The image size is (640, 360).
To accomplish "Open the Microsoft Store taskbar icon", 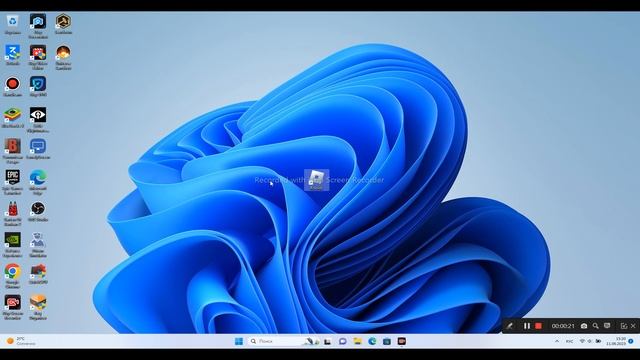I will [x=387, y=341].
